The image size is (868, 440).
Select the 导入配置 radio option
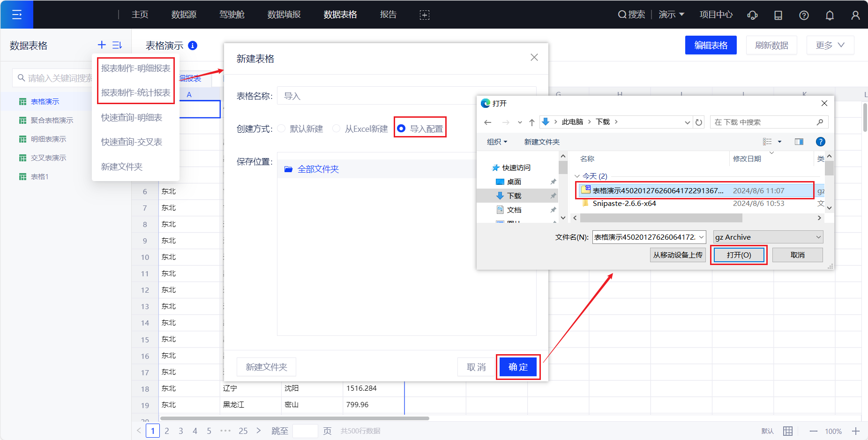click(x=402, y=129)
